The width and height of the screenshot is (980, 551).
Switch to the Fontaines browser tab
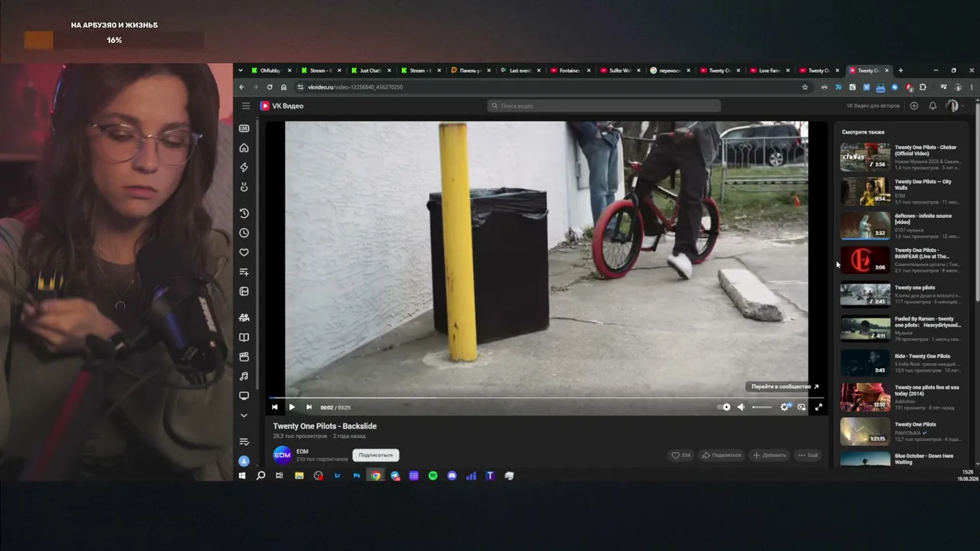coord(570,70)
